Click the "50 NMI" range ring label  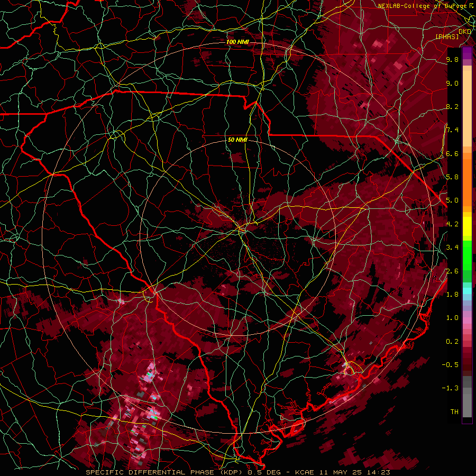pos(237,140)
